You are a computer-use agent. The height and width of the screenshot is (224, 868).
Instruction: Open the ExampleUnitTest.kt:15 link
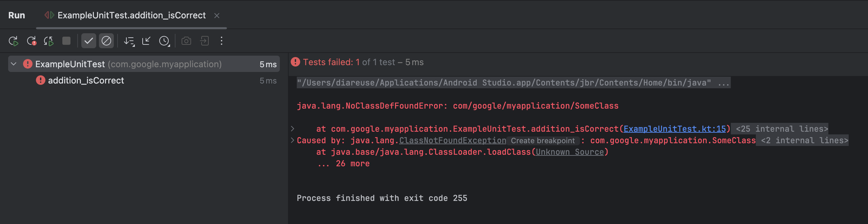coord(674,129)
